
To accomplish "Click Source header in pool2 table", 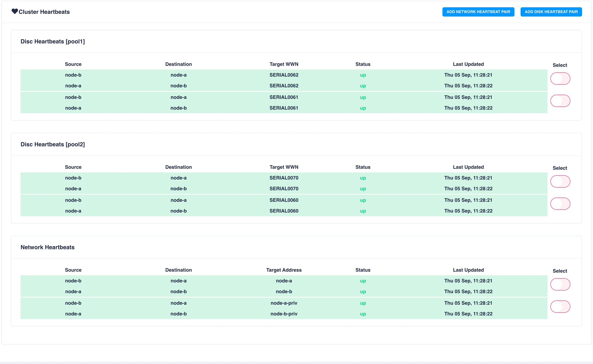I will tap(73, 167).
